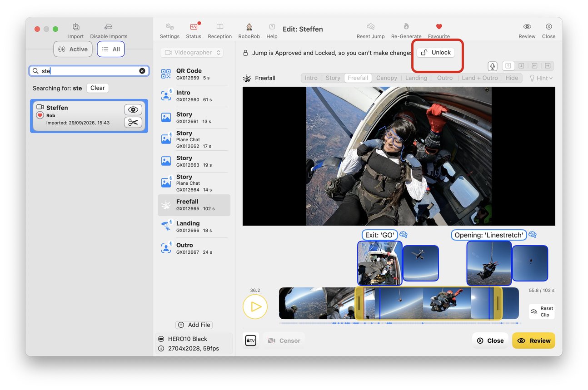The image size is (588, 390).
Task: Select the Land + Outro clip type tab
Action: (x=480, y=78)
